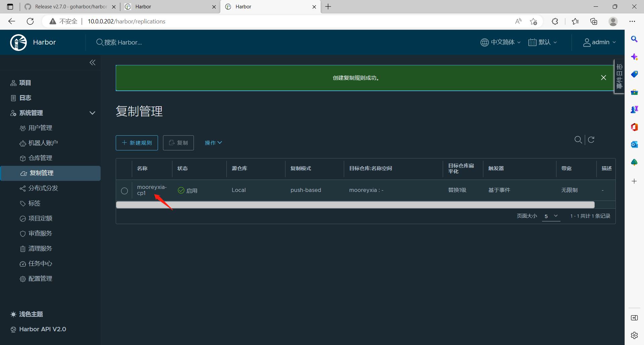
Task: Open the language dropdown 中文简体
Action: 500,42
